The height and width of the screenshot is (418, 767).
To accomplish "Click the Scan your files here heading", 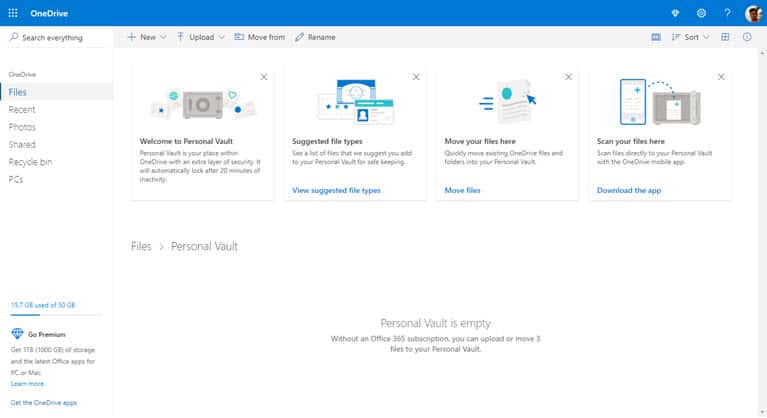I will click(x=631, y=141).
